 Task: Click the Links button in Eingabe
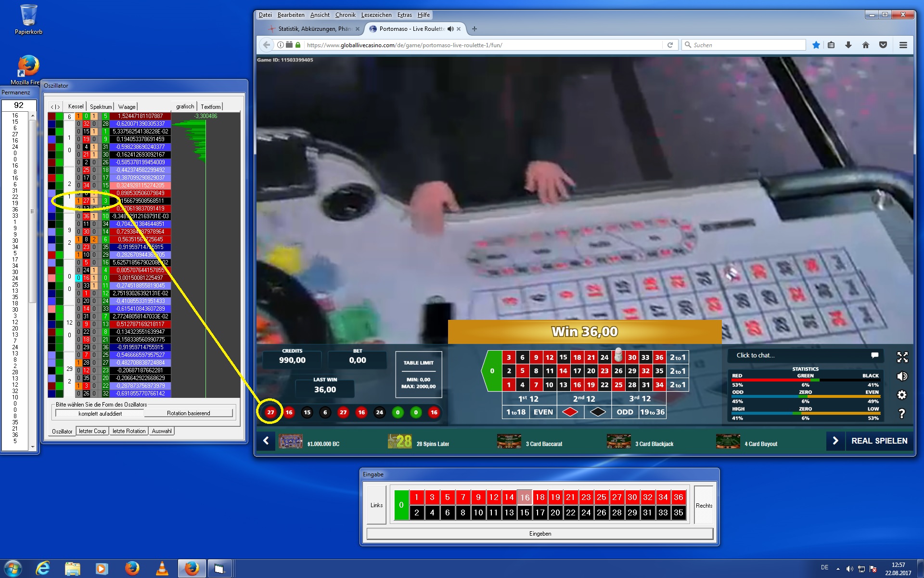click(376, 505)
